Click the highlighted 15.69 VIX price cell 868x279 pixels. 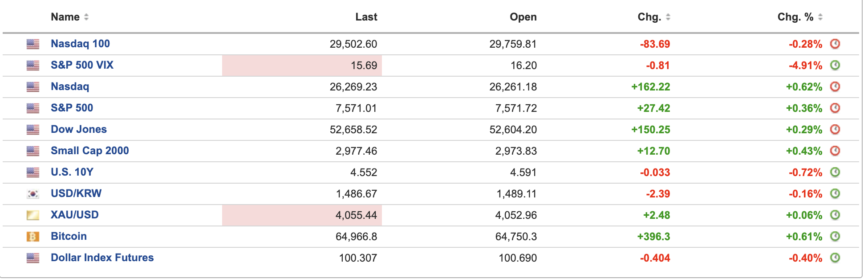[x=302, y=66]
